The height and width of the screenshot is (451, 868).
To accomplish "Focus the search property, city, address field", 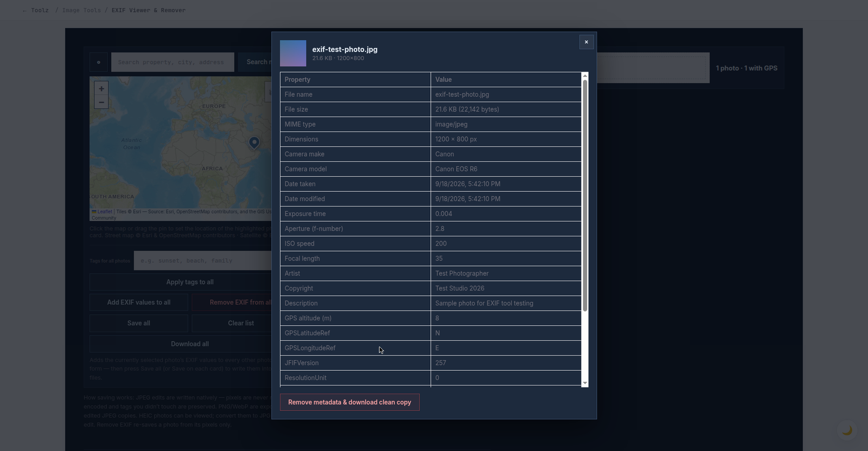I will coord(173,62).
